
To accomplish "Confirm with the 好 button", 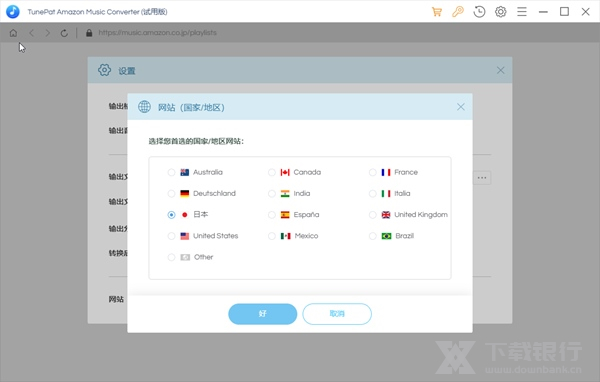I will tap(262, 314).
